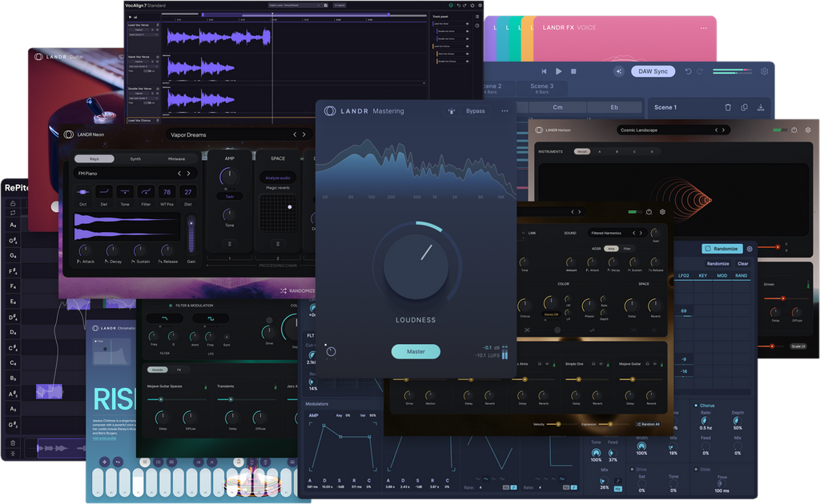The height and width of the screenshot is (504, 820).
Task: Click the icon left of Bypass in Mastering
Action: tap(452, 110)
